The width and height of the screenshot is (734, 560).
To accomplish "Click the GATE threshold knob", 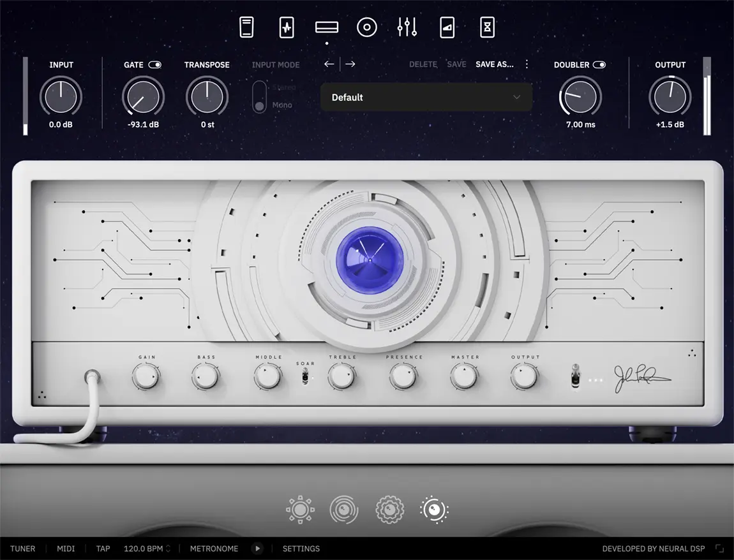I will pos(143,97).
